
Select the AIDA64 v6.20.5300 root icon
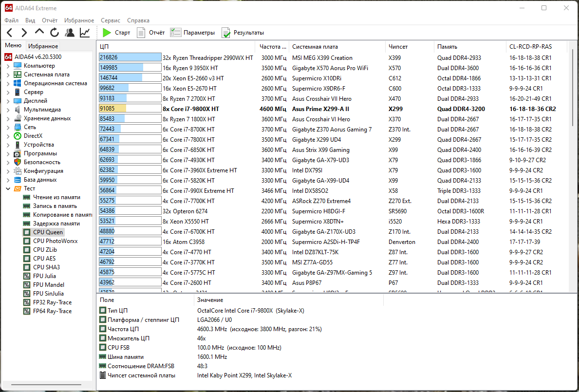click(8, 57)
